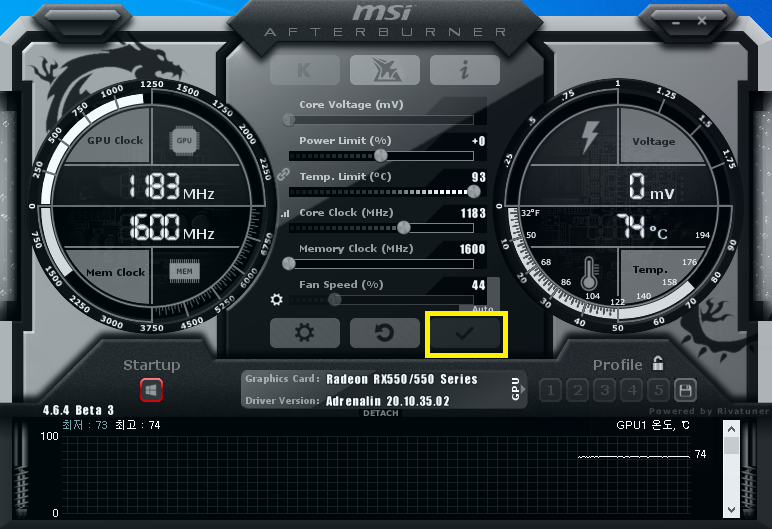772x529 pixels.
Task: Click the Core Clock slider handle
Action: tap(403, 228)
